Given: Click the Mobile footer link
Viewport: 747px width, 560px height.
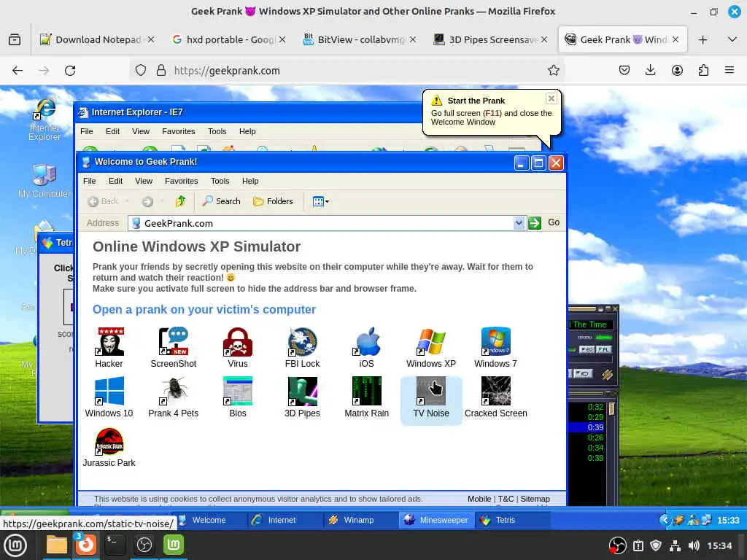Looking at the screenshot, I should pos(479,499).
